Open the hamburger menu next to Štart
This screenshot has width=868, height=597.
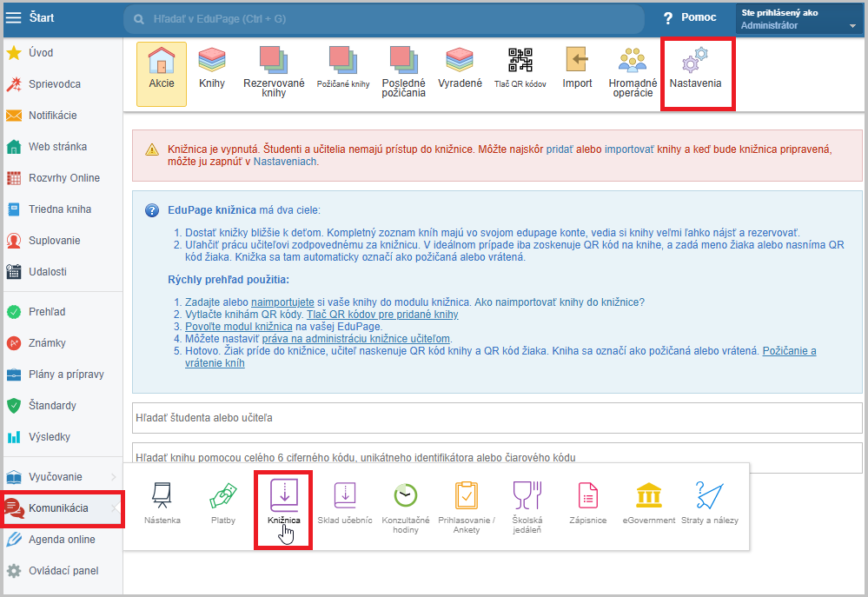pyautogui.click(x=13, y=17)
